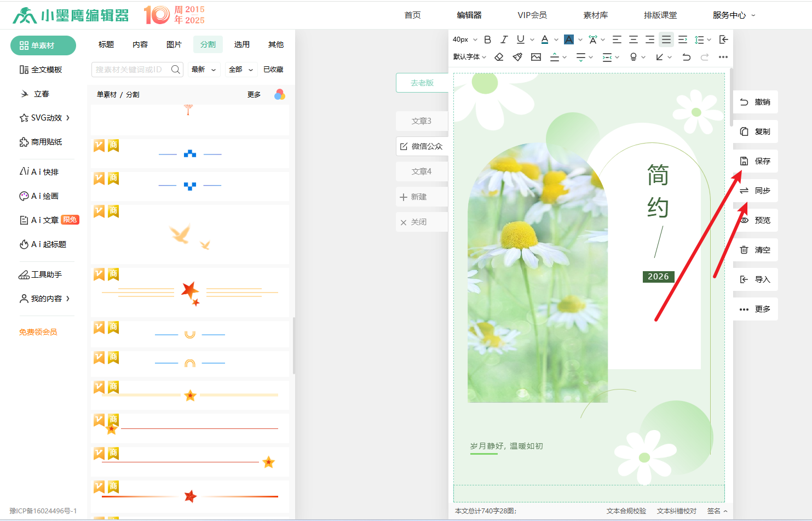
Task: Center-align text in the toolbar
Action: pos(634,39)
